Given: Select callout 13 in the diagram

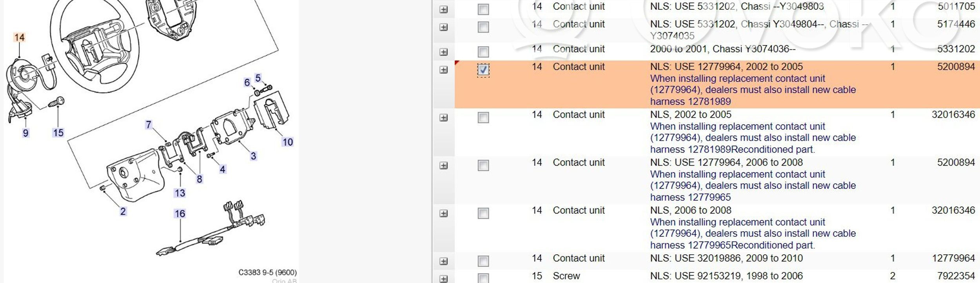Looking at the screenshot, I should pyautogui.click(x=180, y=193).
